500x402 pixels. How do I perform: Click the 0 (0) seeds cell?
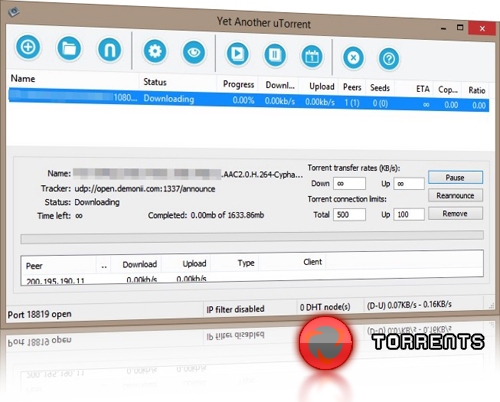(380, 103)
